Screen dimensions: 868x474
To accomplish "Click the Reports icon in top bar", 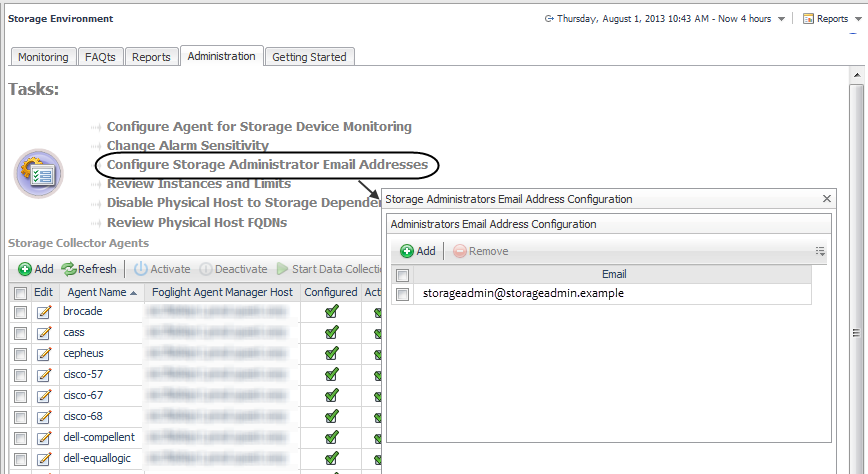I will coord(808,19).
